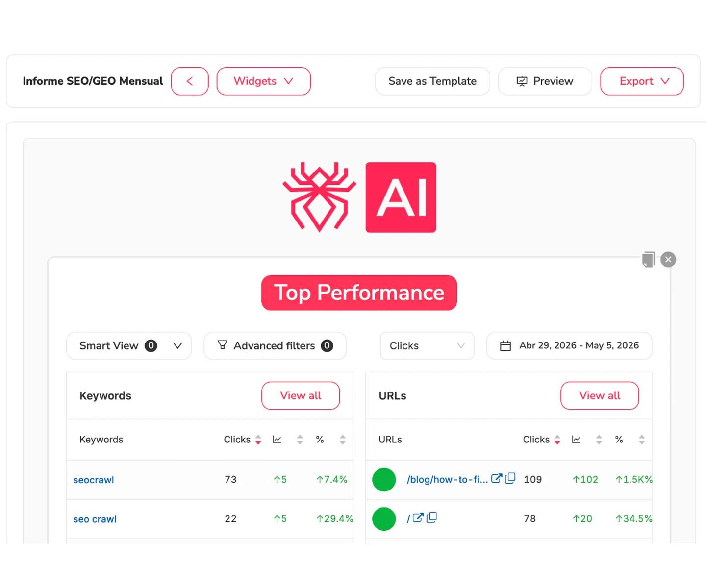Open Advanced filters panel
Viewport: 706px width, 588px height.
275,346
